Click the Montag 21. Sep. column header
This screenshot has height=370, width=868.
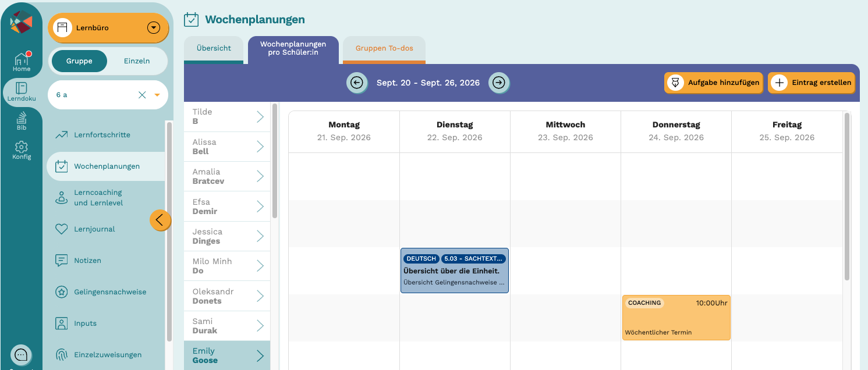coord(344,131)
